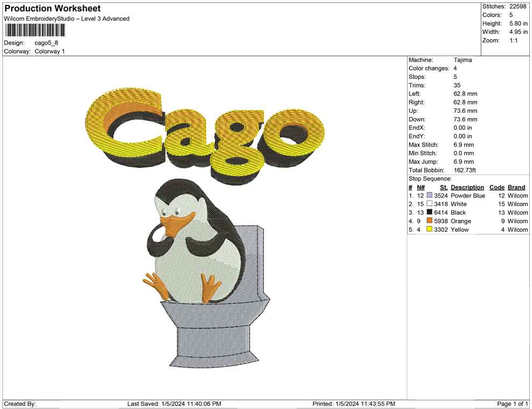
Task: Click the 'Stops:' label
Action: [x=417, y=77]
